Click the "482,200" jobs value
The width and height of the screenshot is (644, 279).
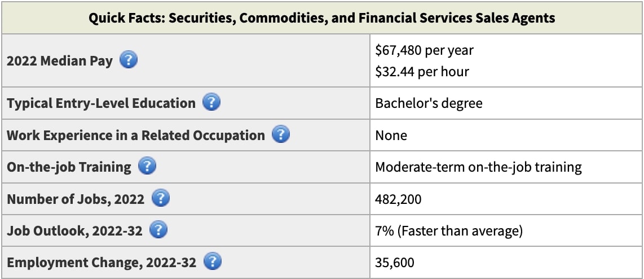pos(398,199)
